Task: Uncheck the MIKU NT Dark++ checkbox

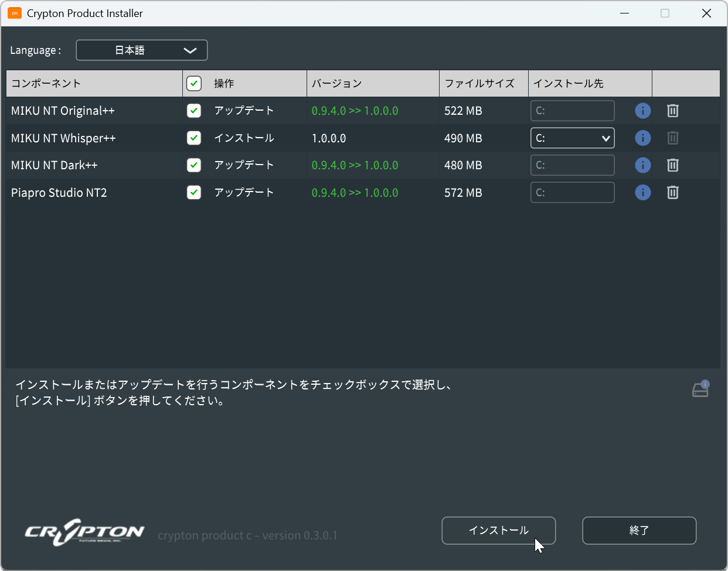Action: pos(194,165)
